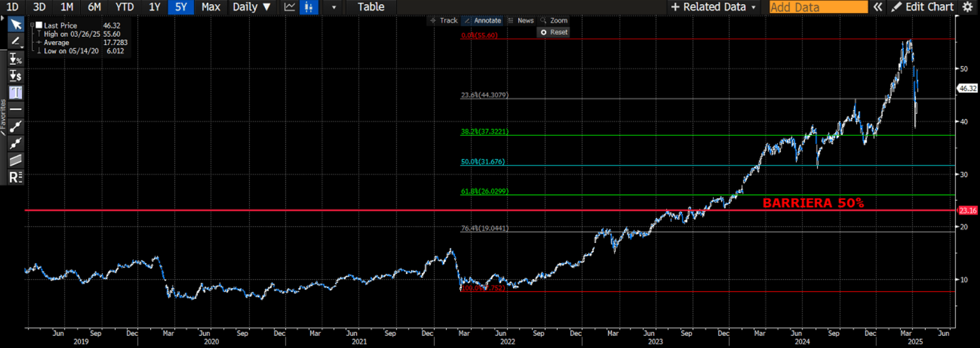Click the Edit Chart button
Screen dimensions: 980x348
923,7
